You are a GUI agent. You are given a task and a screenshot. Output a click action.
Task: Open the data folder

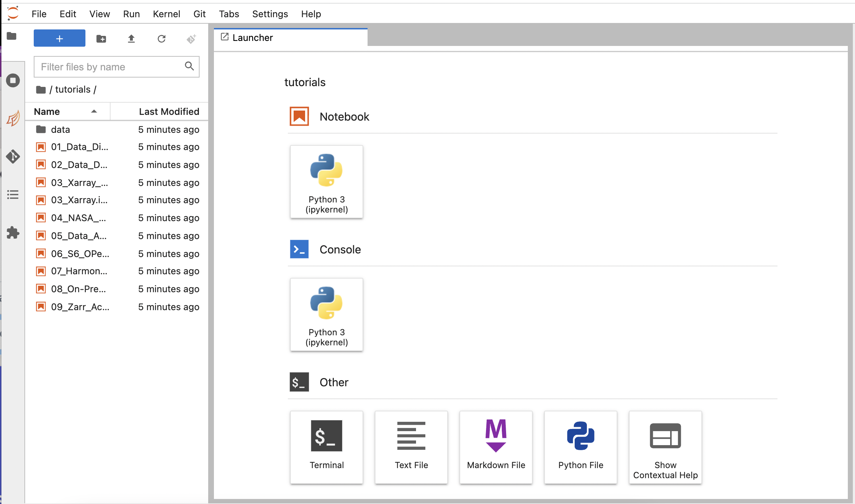[60, 130]
